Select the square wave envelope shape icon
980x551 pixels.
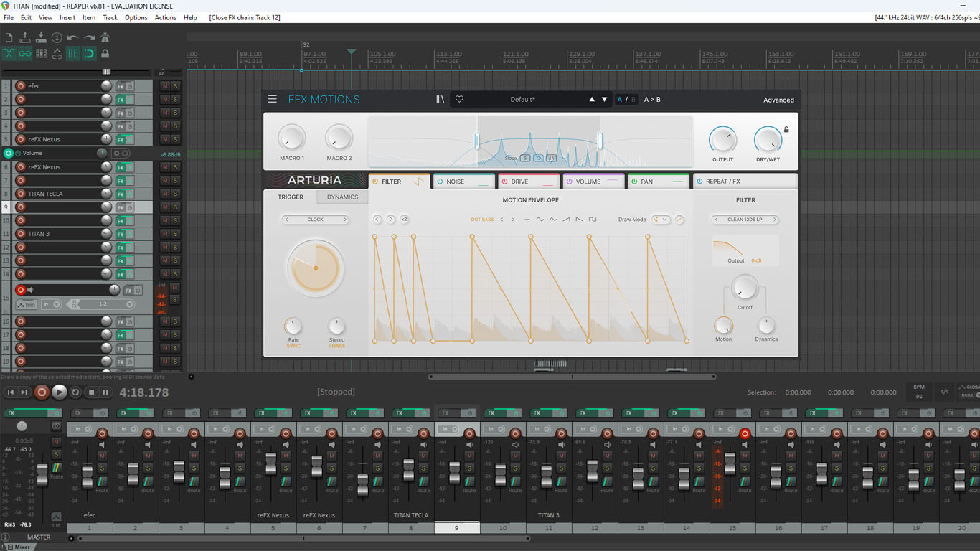pos(593,220)
